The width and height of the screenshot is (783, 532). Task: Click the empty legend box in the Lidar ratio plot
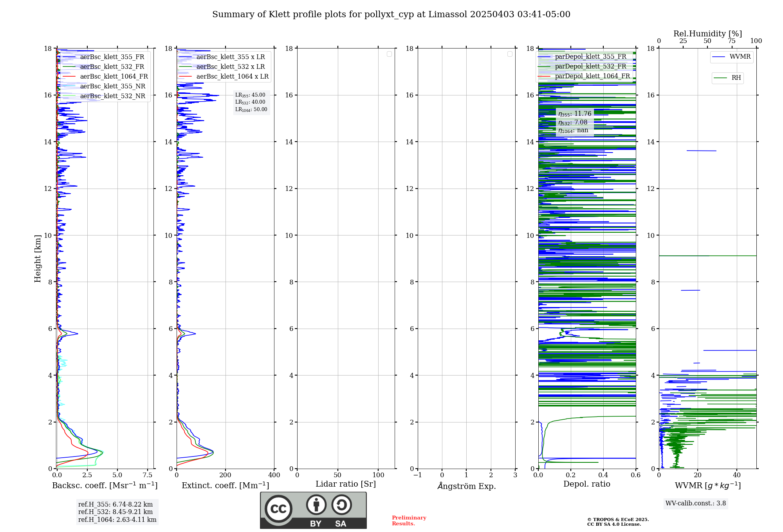click(389, 54)
